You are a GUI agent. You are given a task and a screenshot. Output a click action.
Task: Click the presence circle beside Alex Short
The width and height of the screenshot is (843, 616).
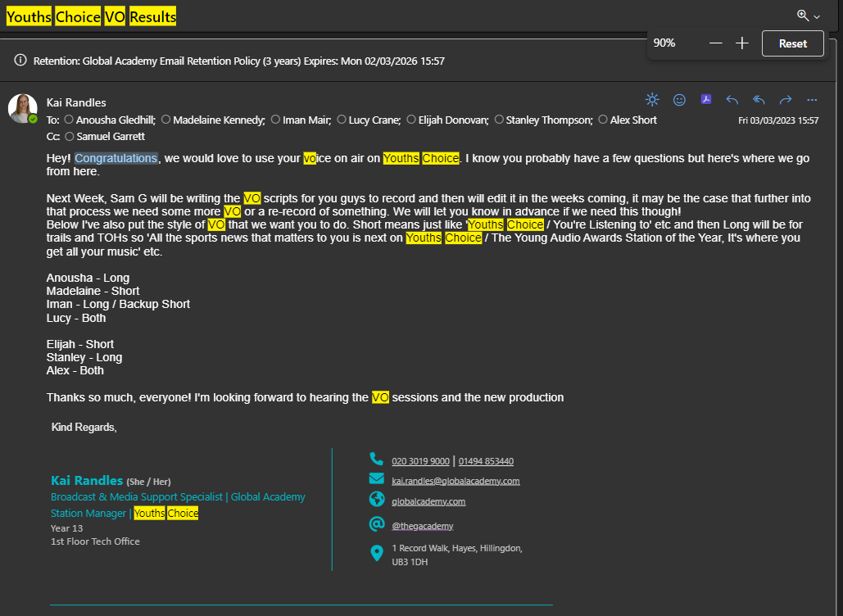click(603, 120)
